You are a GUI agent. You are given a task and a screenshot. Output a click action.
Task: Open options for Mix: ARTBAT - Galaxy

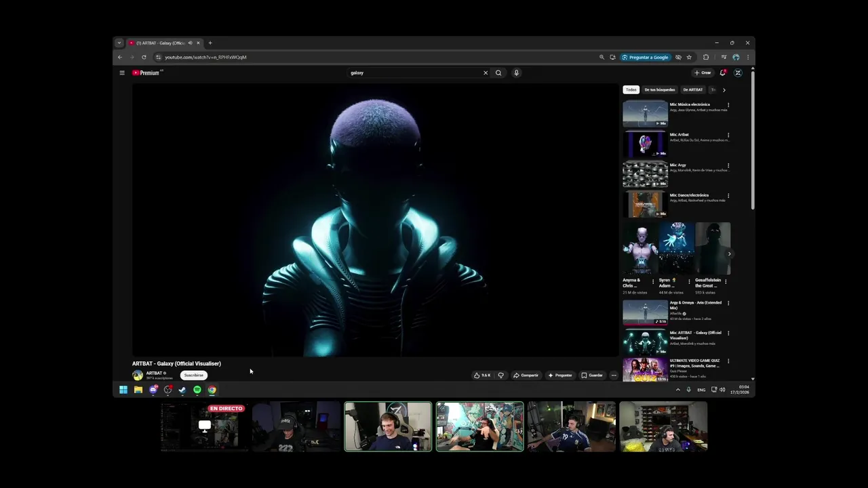(x=728, y=333)
